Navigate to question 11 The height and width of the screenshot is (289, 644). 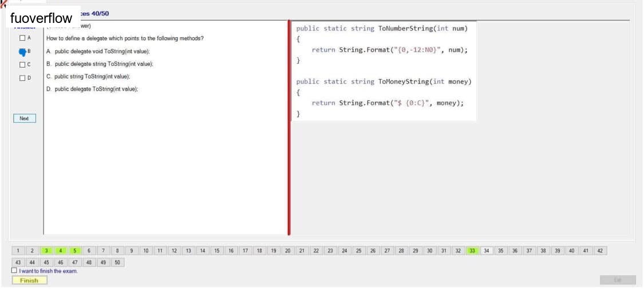160,251
